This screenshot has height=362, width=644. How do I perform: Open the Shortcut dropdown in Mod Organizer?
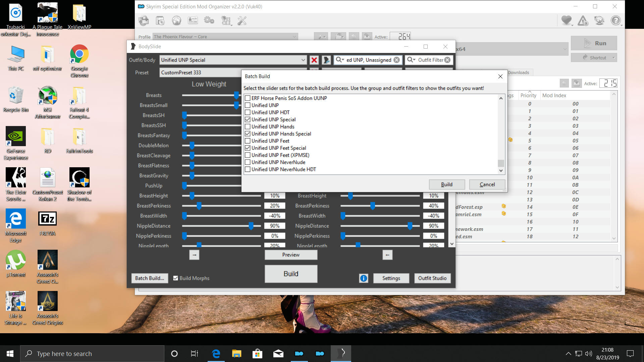[x=613, y=58]
